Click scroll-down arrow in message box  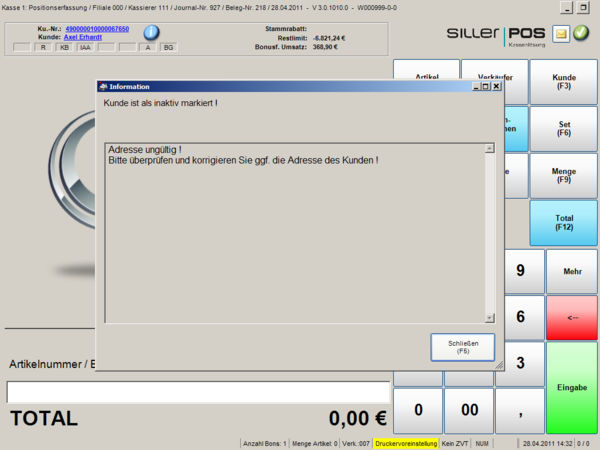click(490, 317)
